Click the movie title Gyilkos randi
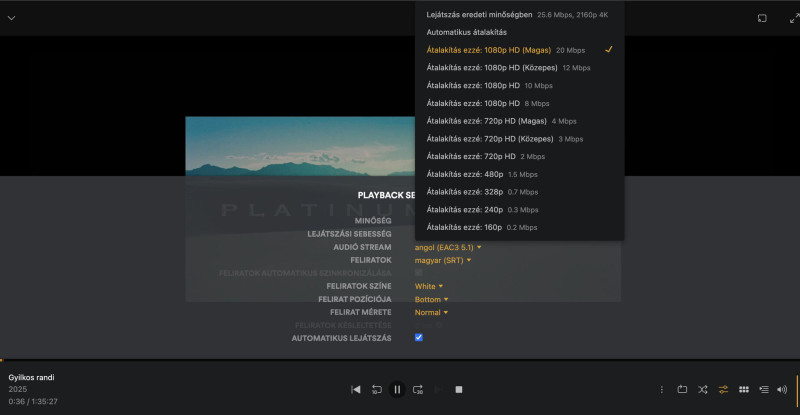Image resolution: width=800 pixels, height=415 pixels. point(31,377)
